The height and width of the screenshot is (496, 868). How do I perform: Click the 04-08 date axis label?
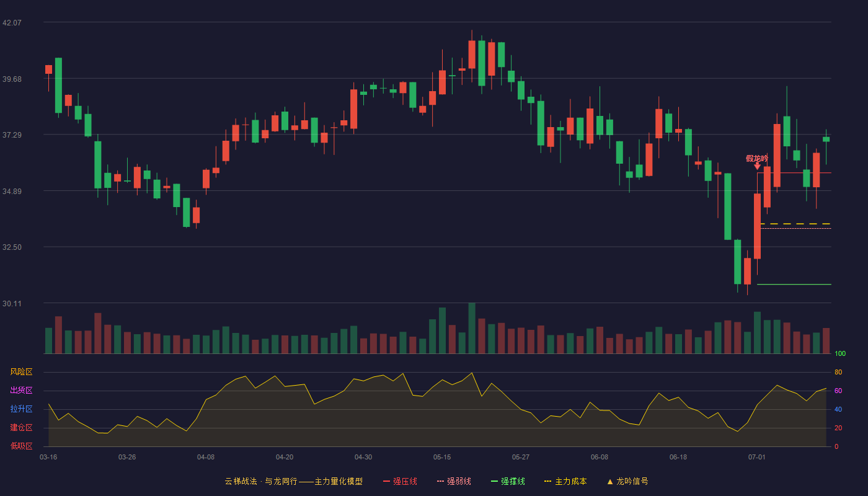tap(206, 457)
